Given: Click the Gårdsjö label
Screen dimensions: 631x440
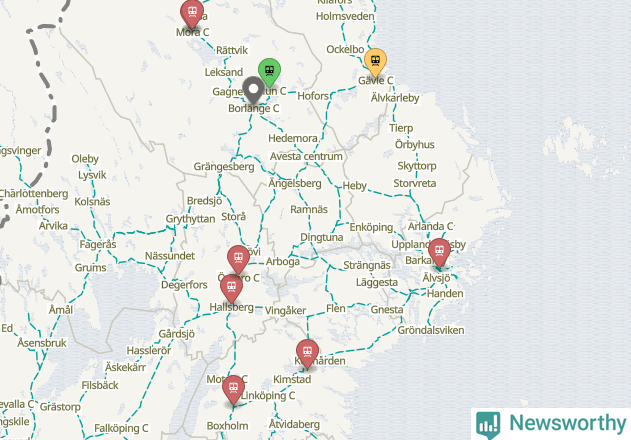Looking at the screenshot, I should (177, 334).
